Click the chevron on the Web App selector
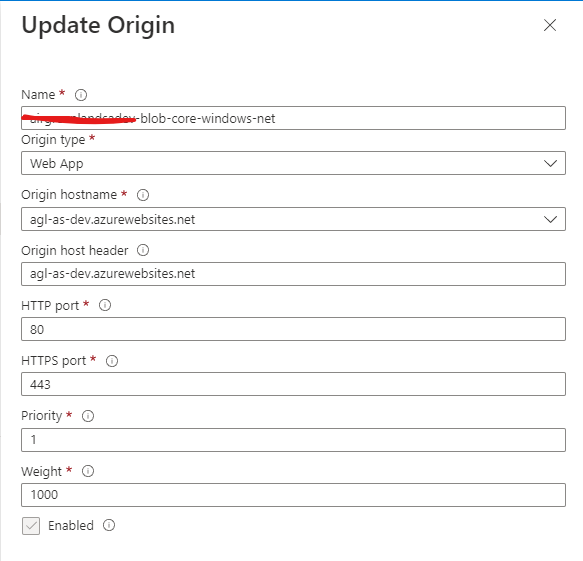 point(550,163)
